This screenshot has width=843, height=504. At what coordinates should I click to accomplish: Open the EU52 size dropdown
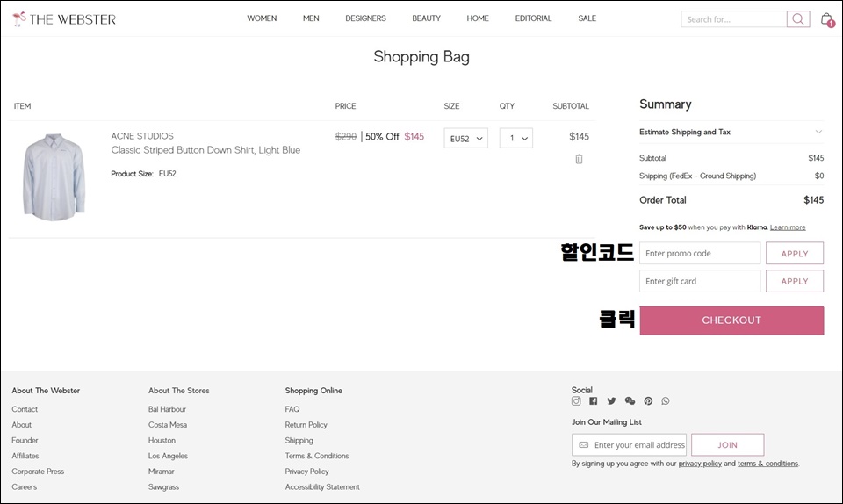[x=465, y=138]
